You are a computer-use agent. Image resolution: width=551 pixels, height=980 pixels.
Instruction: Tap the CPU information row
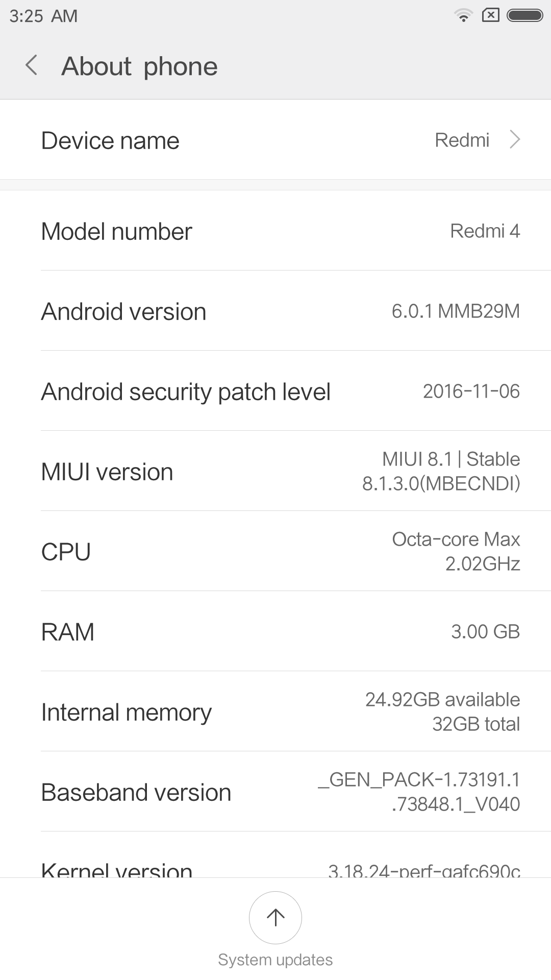275,552
